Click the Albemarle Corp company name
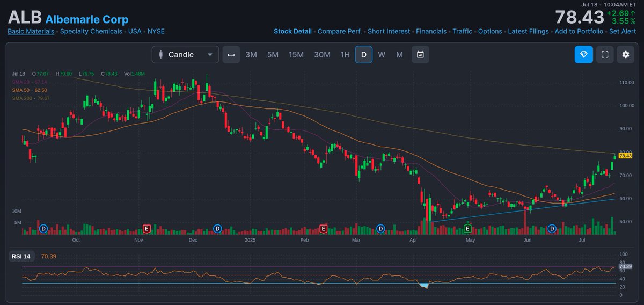 point(87,19)
